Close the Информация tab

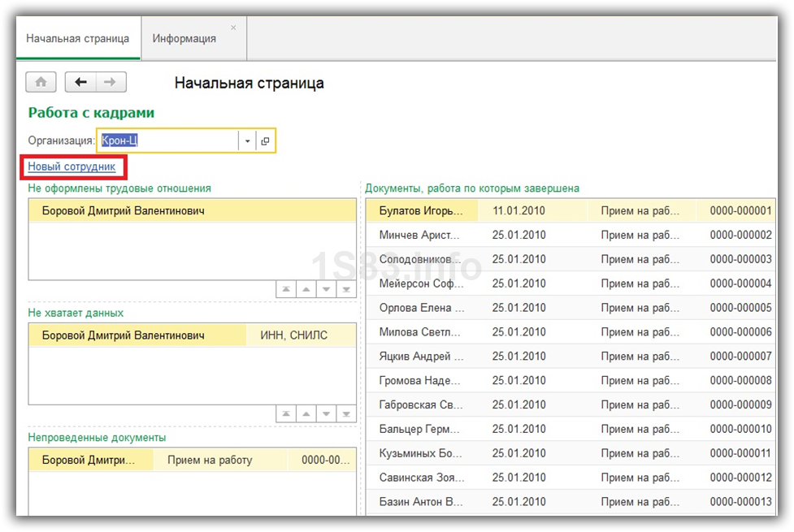(234, 28)
